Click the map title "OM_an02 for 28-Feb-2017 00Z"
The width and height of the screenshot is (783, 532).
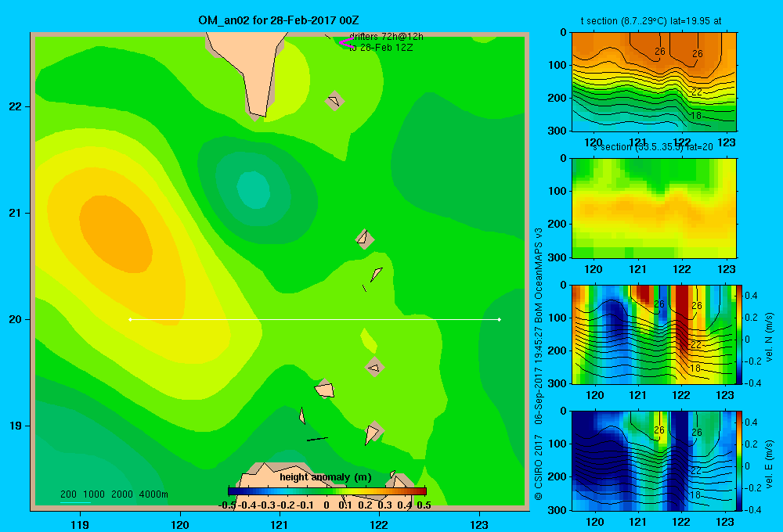click(x=279, y=20)
